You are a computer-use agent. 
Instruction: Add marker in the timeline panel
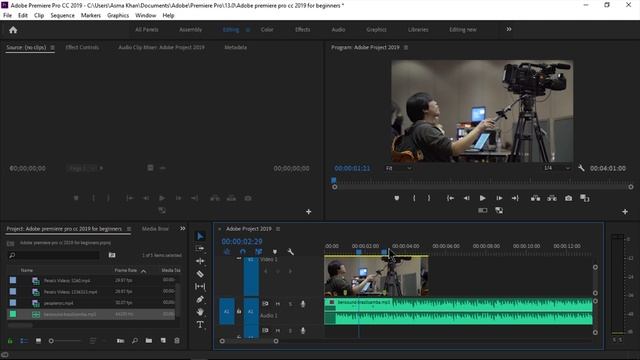point(275,252)
